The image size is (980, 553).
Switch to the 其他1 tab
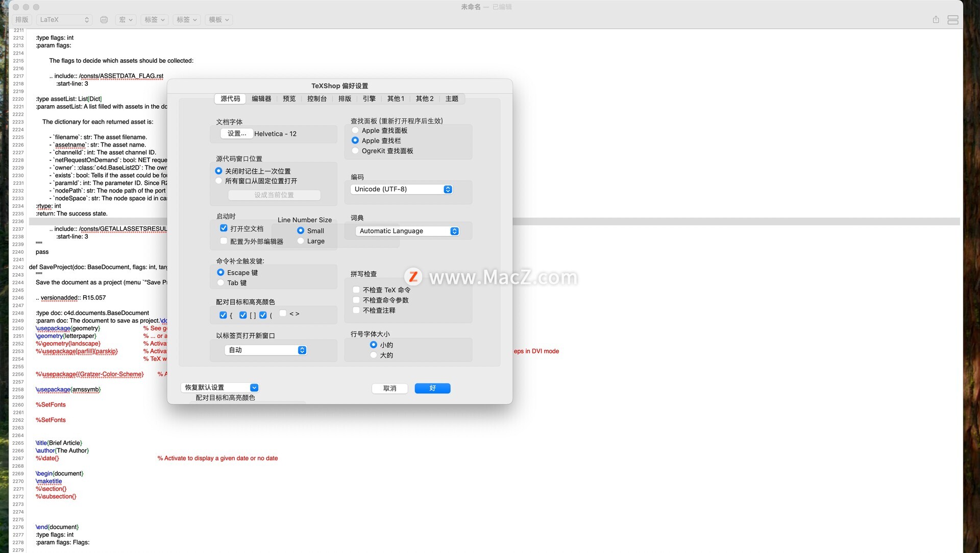[x=396, y=99]
